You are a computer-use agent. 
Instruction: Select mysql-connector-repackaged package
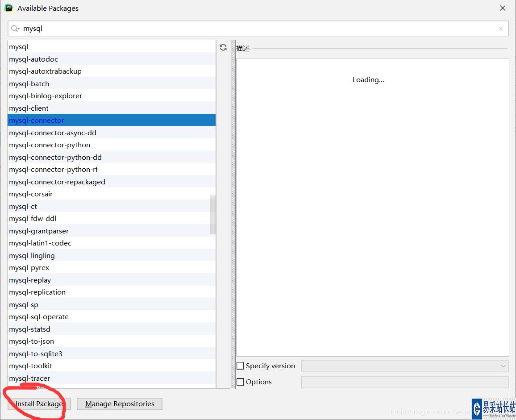point(112,182)
